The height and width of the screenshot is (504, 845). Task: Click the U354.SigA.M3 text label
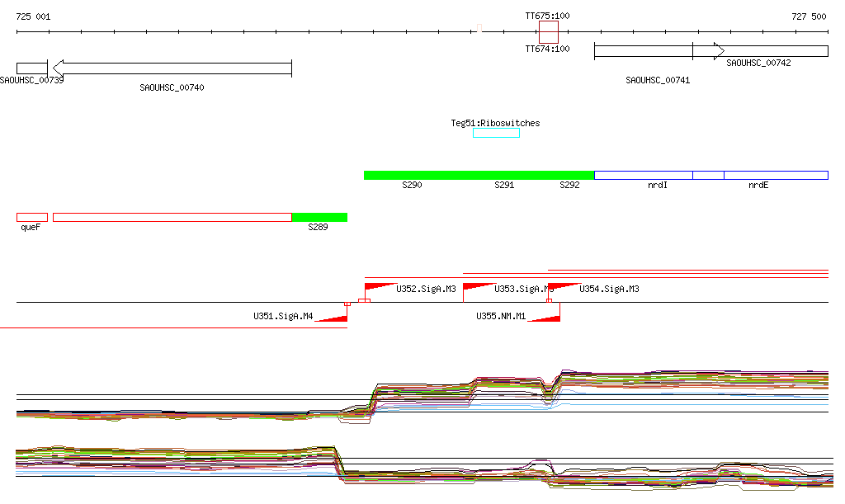click(x=610, y=290)
